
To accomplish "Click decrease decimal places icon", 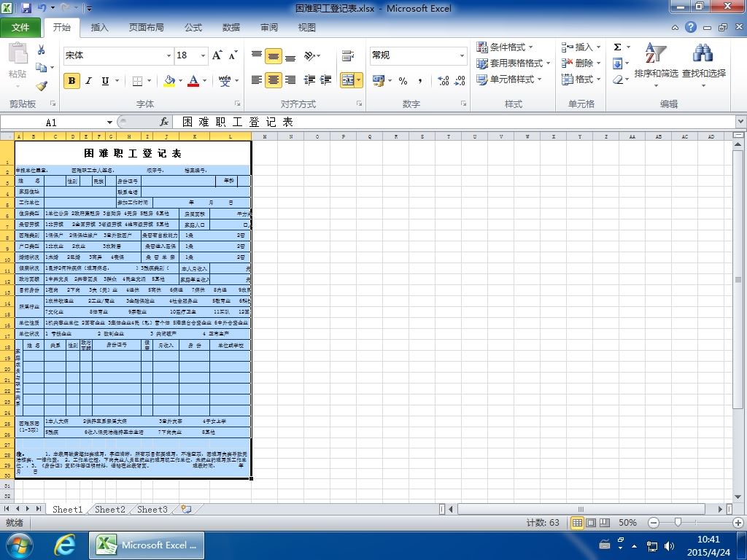I will point(460,80).
